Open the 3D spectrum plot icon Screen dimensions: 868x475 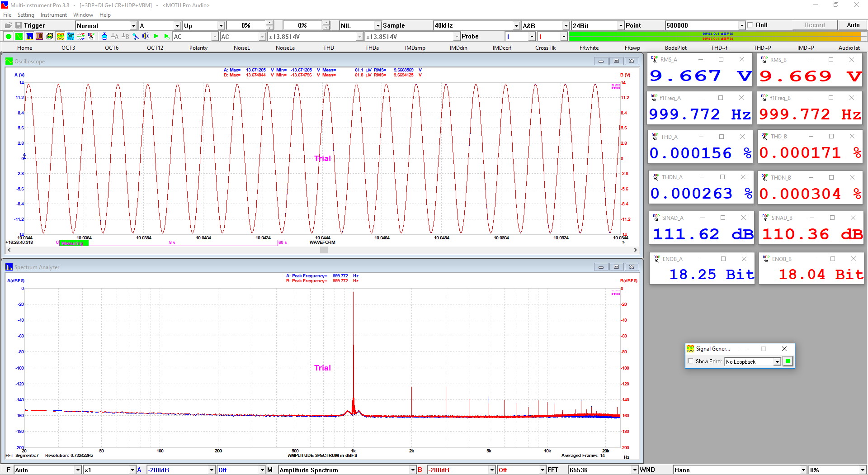click(50, 37)
